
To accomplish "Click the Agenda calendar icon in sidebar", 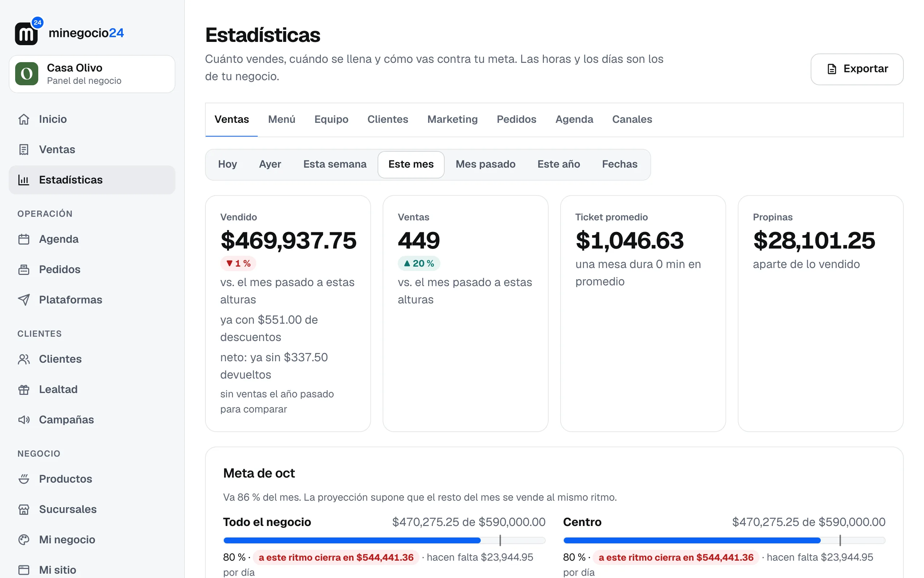I will (24, 239).
